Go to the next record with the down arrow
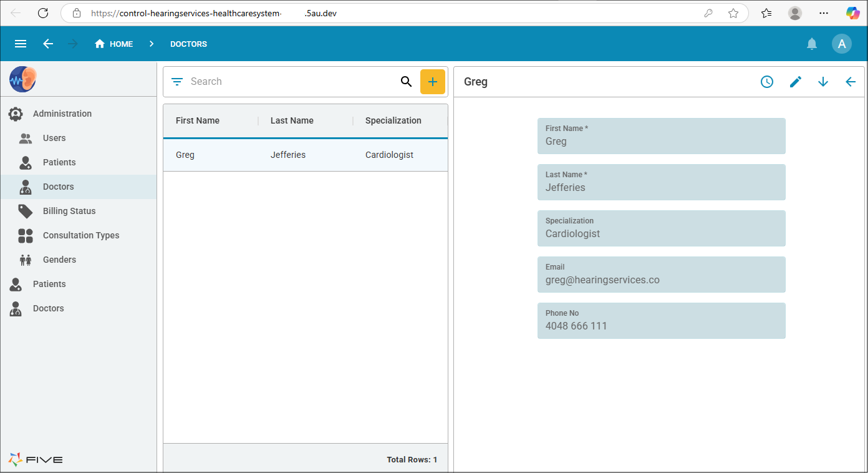Image resolution: width=868 pixels, height=473 pixels. pos(823,82)
